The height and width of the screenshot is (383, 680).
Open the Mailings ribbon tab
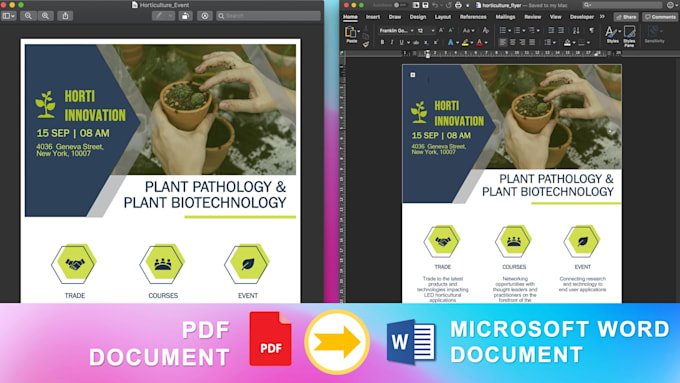505,17
